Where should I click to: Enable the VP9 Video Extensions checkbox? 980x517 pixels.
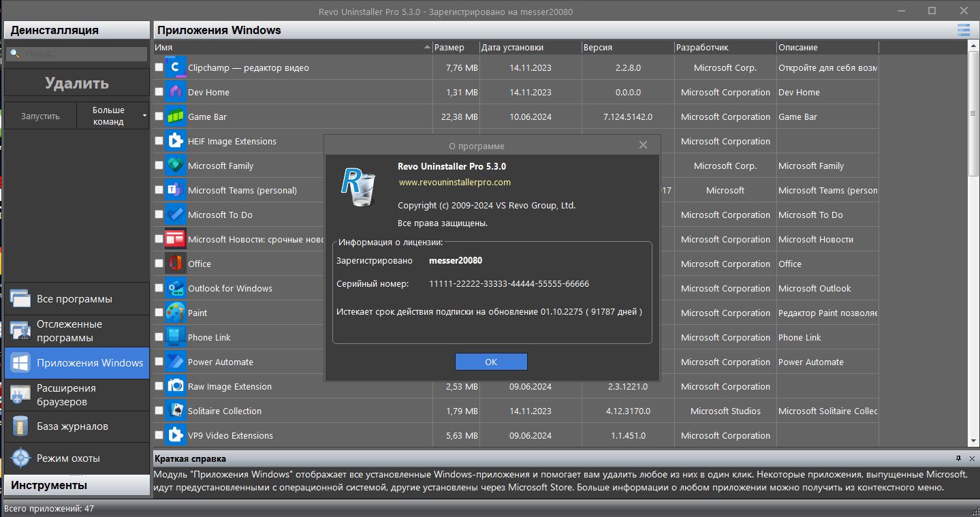[159, 435]
